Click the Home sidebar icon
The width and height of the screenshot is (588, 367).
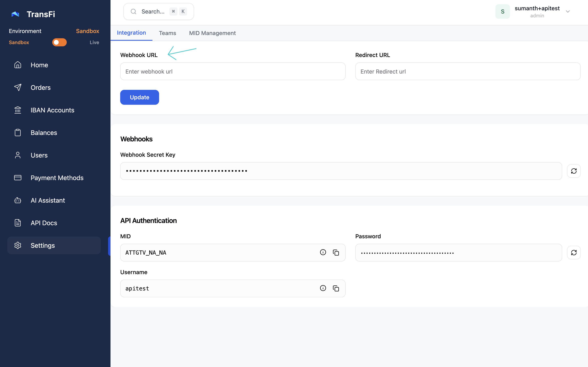click(18, 65)
